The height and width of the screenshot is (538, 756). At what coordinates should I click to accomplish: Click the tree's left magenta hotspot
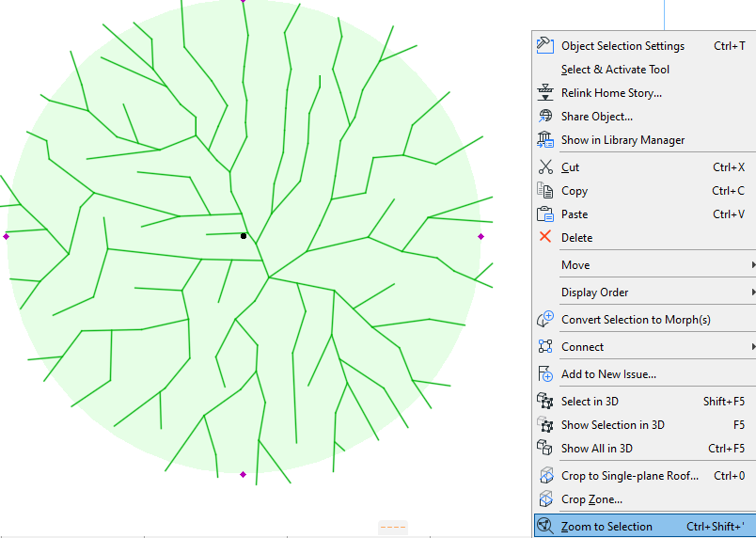[7, 236]
